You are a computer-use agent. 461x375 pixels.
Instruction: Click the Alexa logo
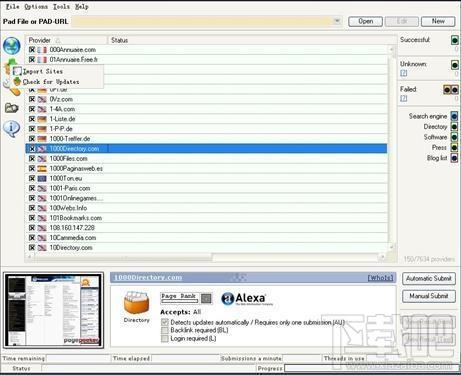coord(246,298)
